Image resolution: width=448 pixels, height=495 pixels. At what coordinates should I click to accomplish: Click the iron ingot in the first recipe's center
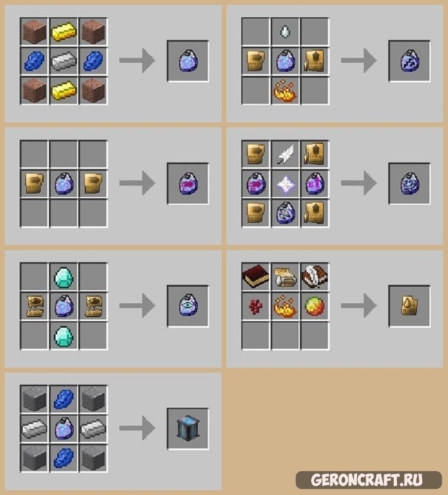pos(63,61)
